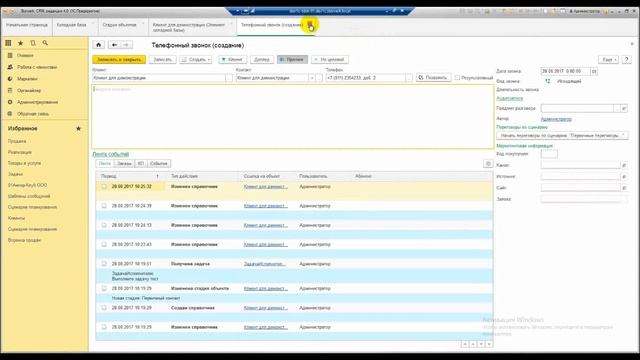Open Лента событий link
The height and width of the screenshot is (360, 640).
[111, 154]
